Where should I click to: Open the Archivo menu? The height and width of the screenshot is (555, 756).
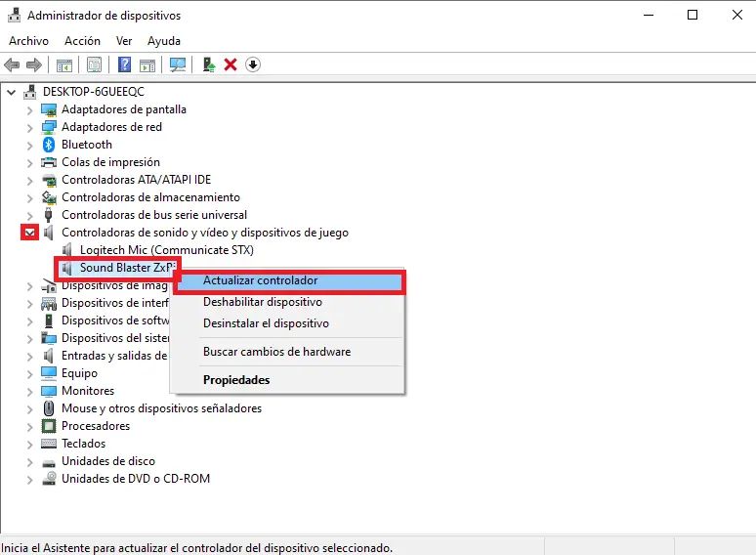(x=29, y=41)
